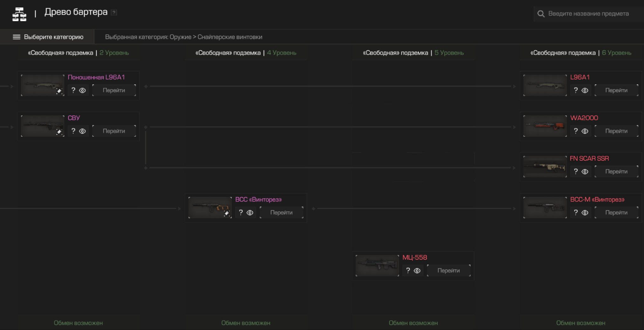Click question mark info for ВСС-М «Винторез»
This screenshot has height=330, width=644.
pyautogui.click(x=576, y=212)
